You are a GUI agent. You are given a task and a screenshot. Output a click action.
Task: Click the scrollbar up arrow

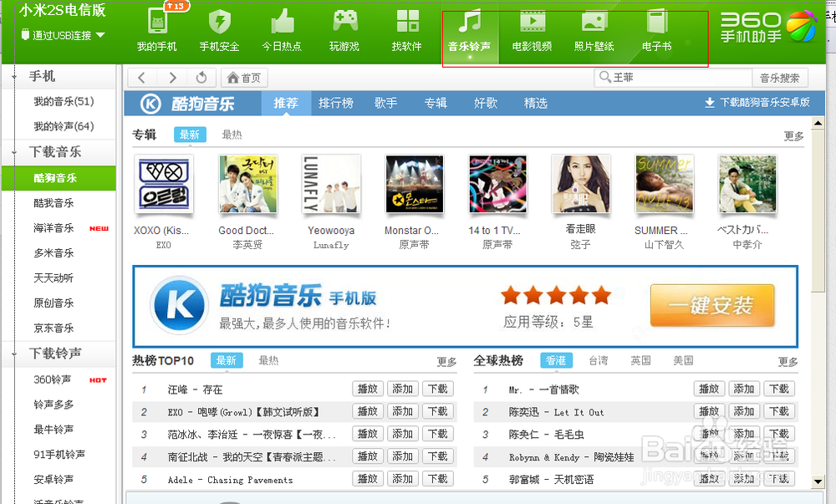coord(818,124)
